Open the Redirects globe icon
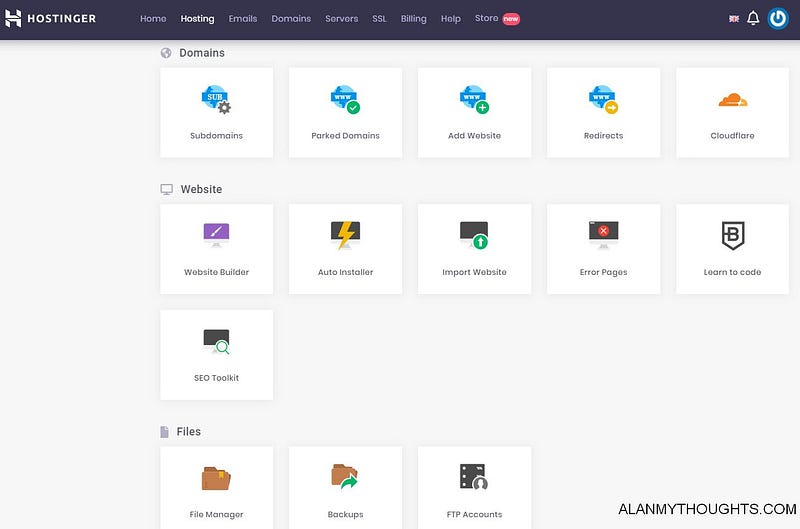 604,99
